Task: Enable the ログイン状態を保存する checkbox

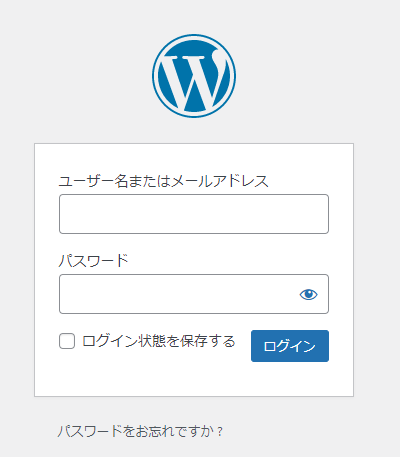Action: [x=67, y=341]
